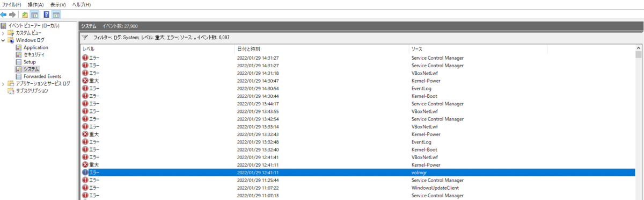Click the Forwarded Events log icon
This screenshot has width=644, height=200.
19,76
